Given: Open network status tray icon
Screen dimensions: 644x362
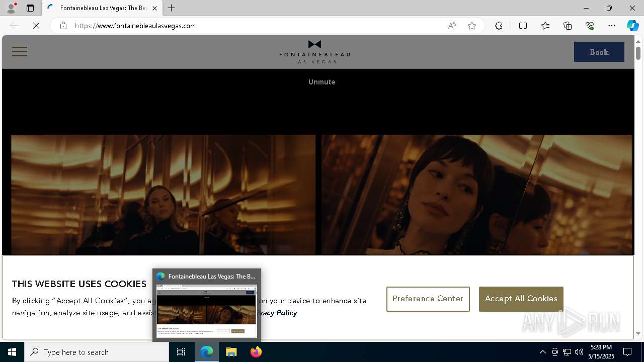Looking at the screenshot, I should coord(567,352).
